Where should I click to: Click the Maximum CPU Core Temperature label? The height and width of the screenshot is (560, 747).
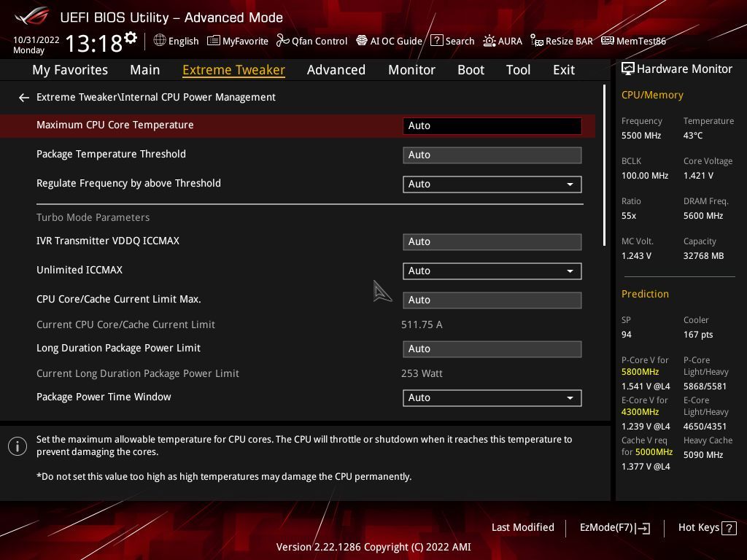pos(115,125)
